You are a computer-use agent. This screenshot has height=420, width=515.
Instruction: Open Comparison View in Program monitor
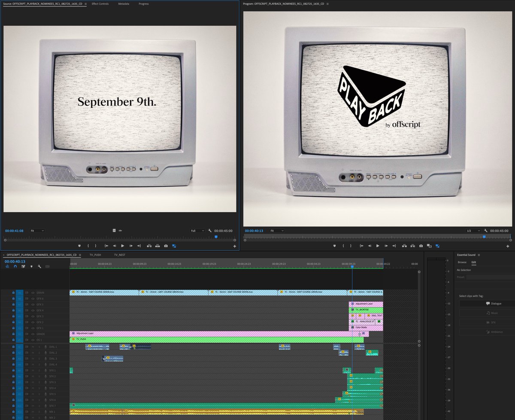[429, 246]
